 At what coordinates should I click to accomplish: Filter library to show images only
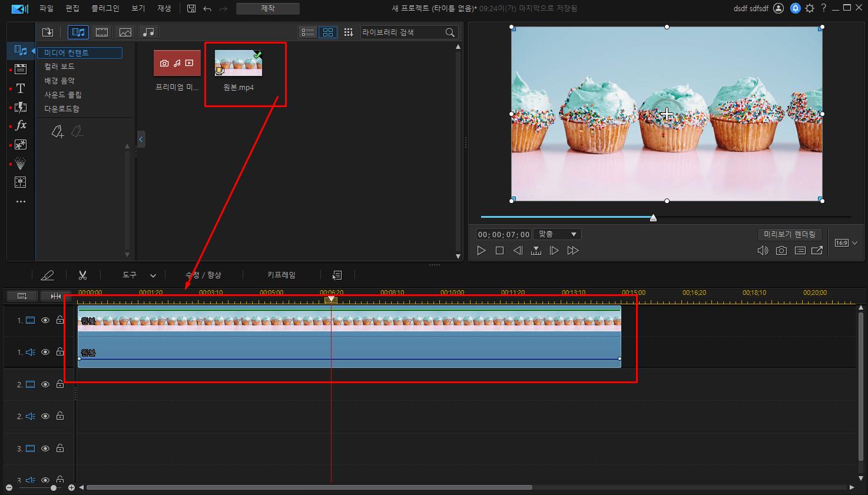[125, 32]
